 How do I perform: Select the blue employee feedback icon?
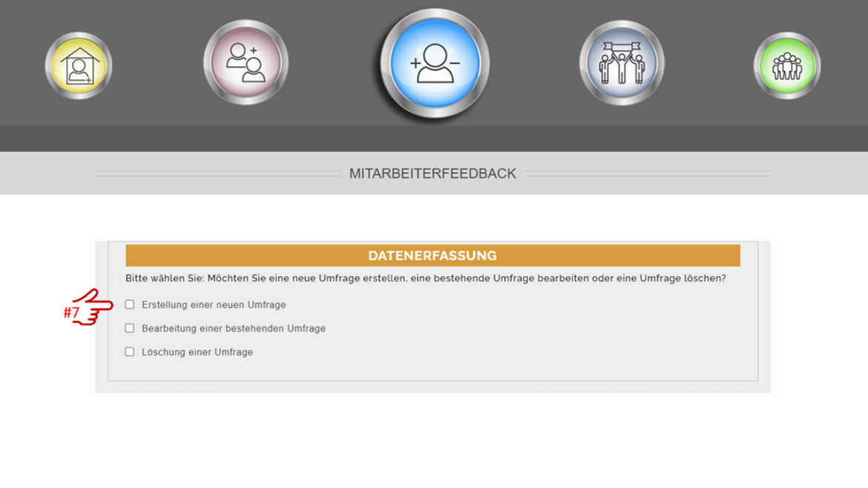435,63
